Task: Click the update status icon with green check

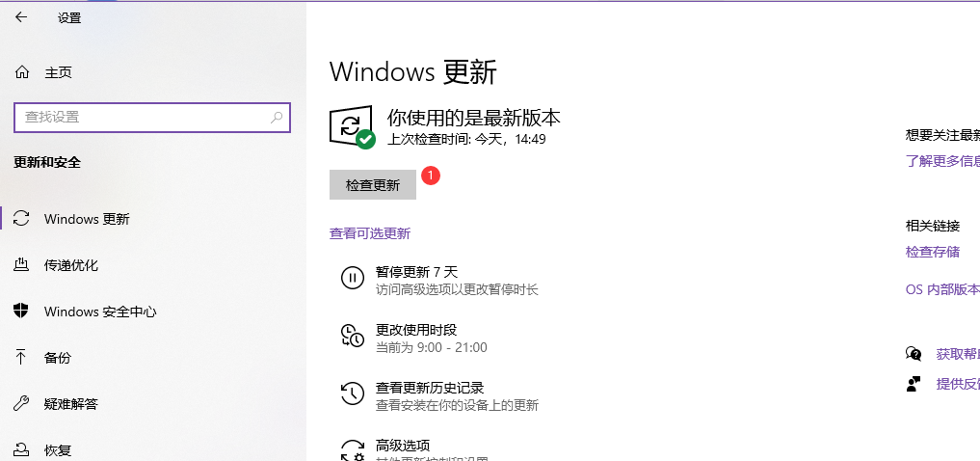Action: [x=352, y=127]
